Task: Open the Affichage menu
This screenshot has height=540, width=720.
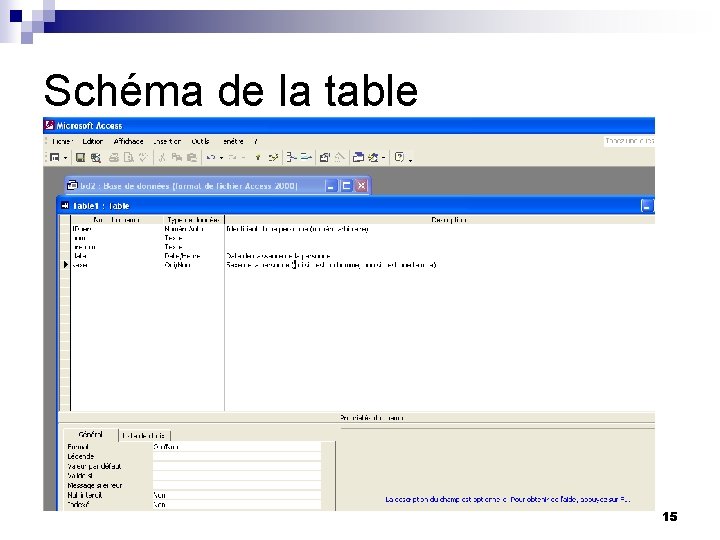Action: pos(129,141)
